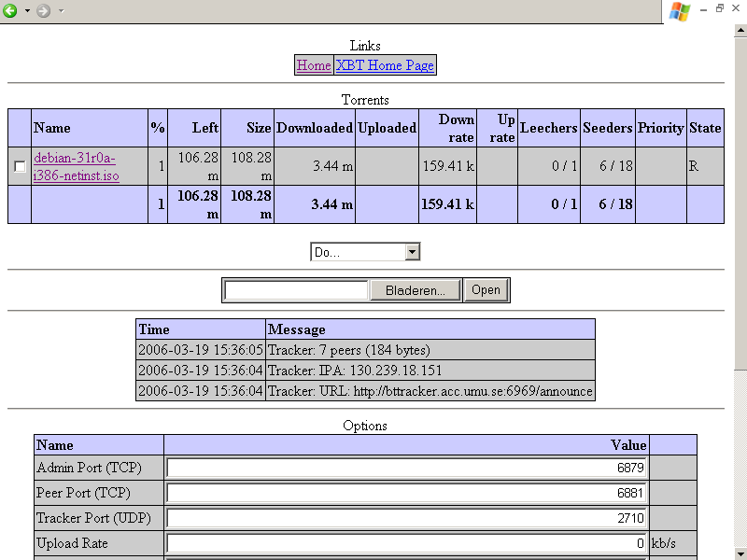Expand the "Do..." action dropdown
The height and width of the screenshot is (560, 747).
pos(412,252)
